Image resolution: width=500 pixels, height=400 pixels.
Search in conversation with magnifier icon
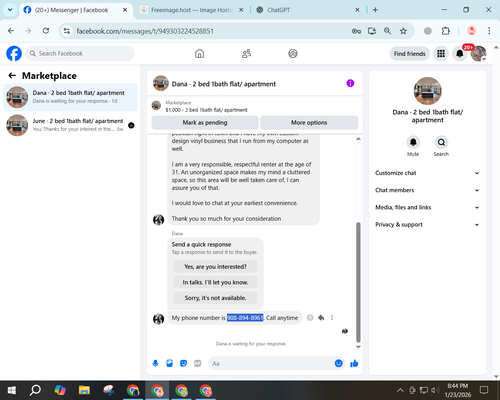[441, 142]
